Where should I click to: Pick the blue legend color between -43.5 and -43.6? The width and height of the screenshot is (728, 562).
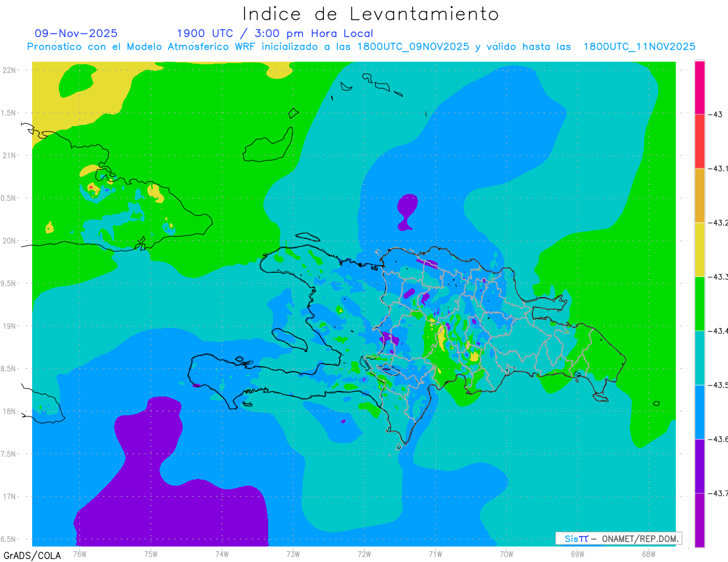tap(699, 412)
